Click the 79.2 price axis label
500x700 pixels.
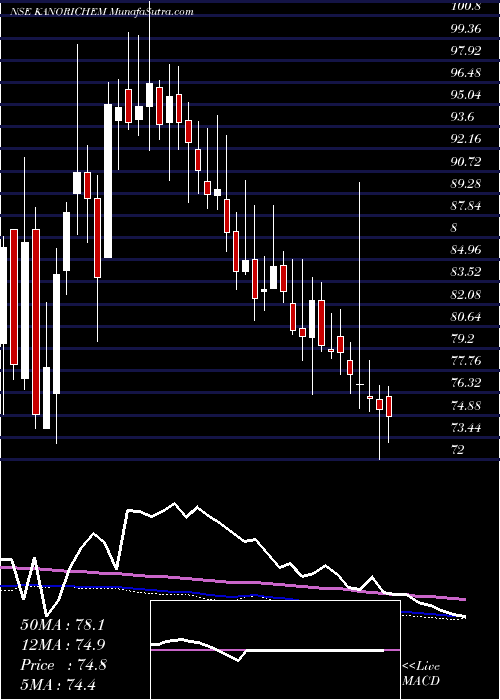coord(462,338)
